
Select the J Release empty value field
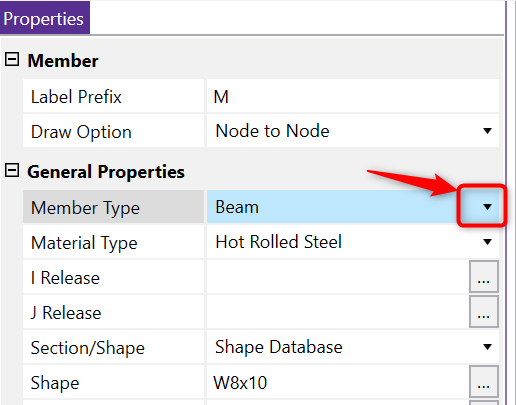click(338, 312)
